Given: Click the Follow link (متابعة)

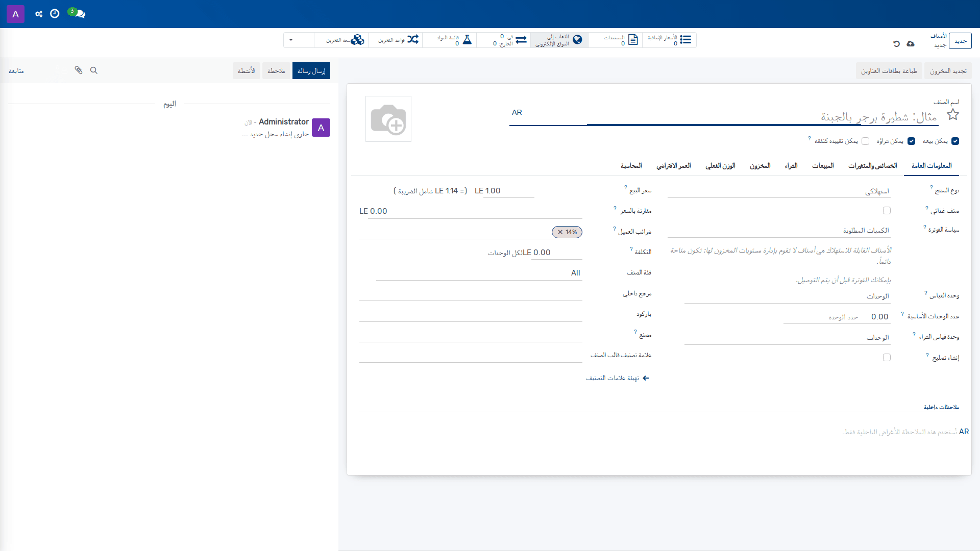Looking at the screenshot, I should (16, 71).
